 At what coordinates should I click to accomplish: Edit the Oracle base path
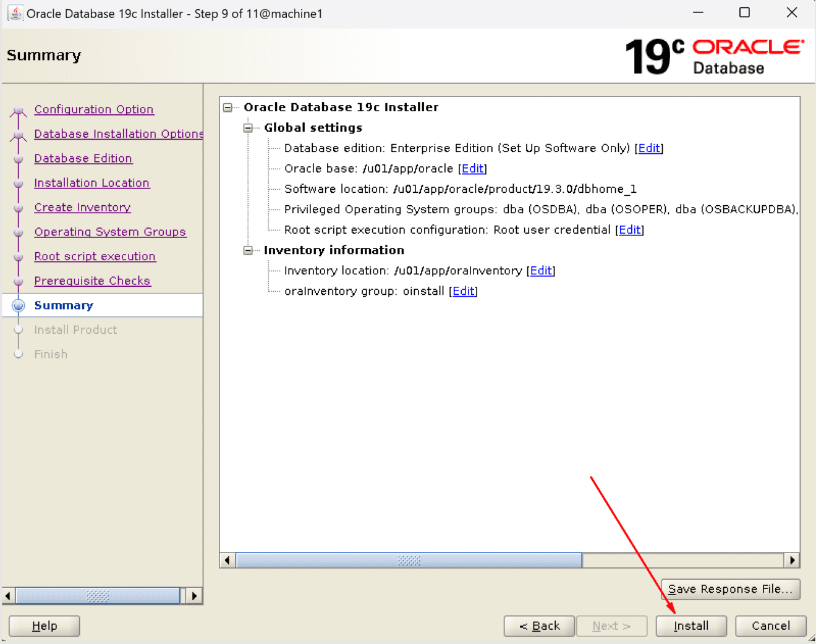473,168
